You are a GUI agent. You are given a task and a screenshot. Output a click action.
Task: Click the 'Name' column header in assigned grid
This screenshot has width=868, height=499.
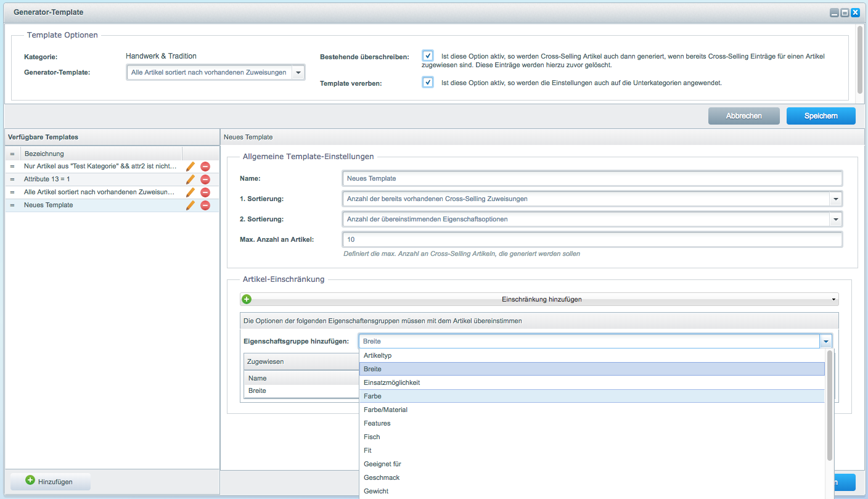(301, 378)
